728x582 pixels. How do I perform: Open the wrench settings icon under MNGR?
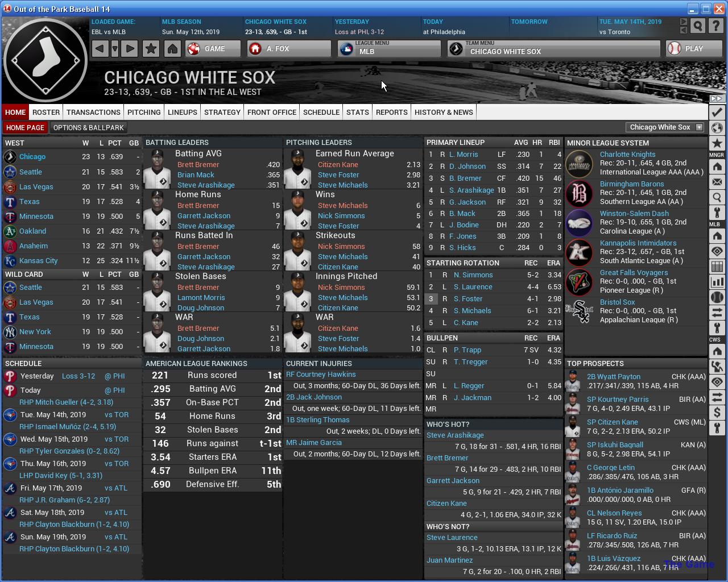(717, 213)
